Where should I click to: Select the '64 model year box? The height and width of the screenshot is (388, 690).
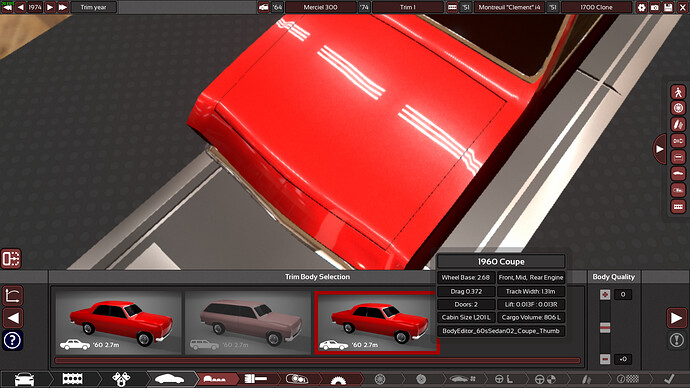coord(277,7)
